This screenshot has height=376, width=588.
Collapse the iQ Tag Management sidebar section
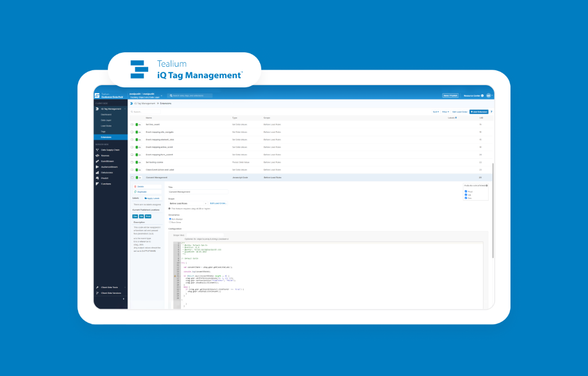pos(125,109)
